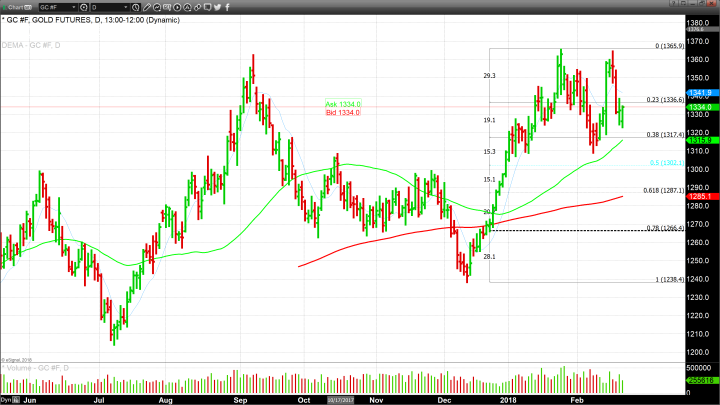Viewport: 720px width, 405px height.
Task: Click the chart title GC #F, GOLD FUTURES
Action: pyautogui.click(x=60, y=19)
